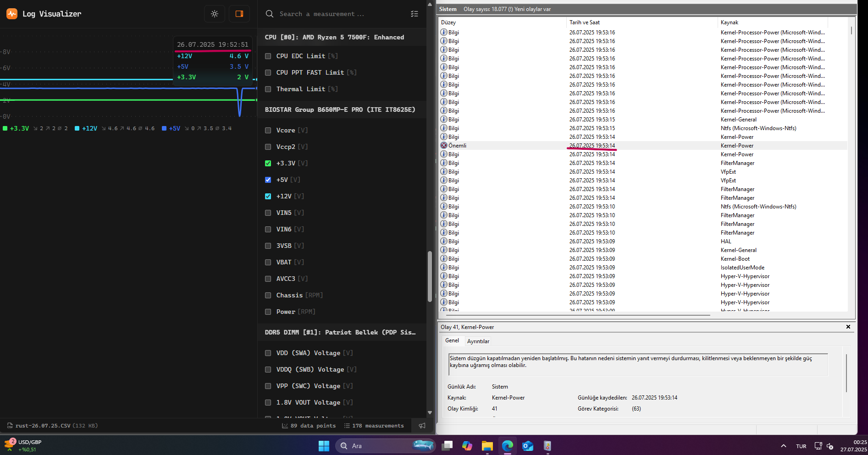Click the rust-26.07.25.CSV file name
The height and width of the screenshot is (455, 868).
pos(43,426)
